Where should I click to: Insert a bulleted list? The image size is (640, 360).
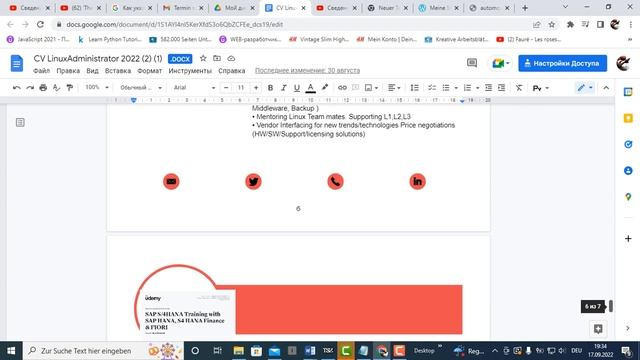(x=446, y=88)
